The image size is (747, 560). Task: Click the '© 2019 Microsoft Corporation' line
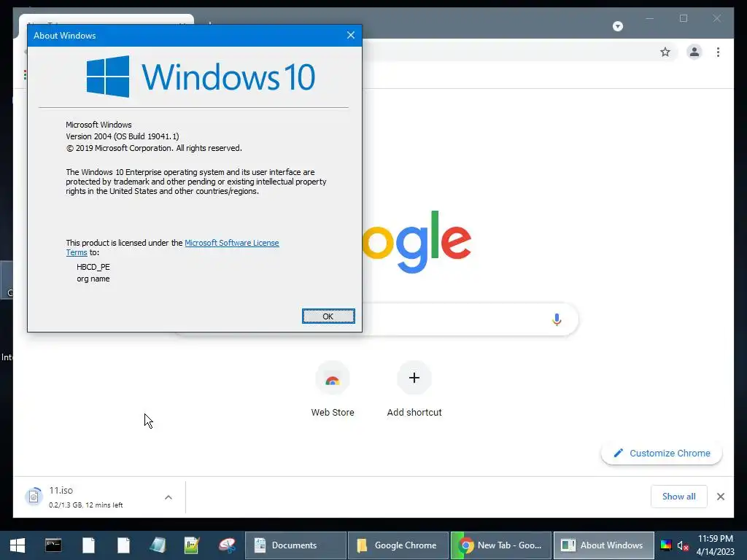pos(154,149)
